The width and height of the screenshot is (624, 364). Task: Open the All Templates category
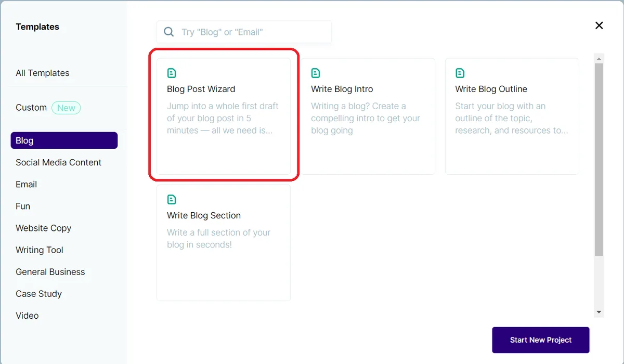tap(43, 73)
